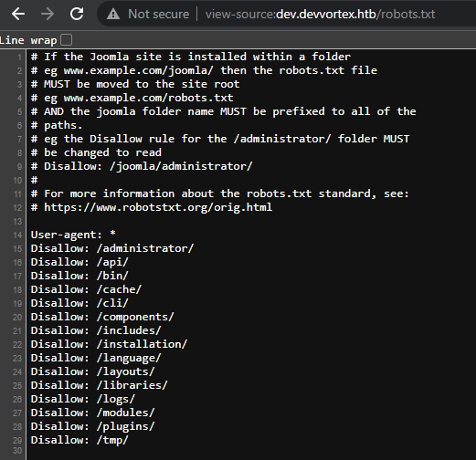
Task: Select the line 'Disallow: /tmp/'
Action: (x=79, y=440)
